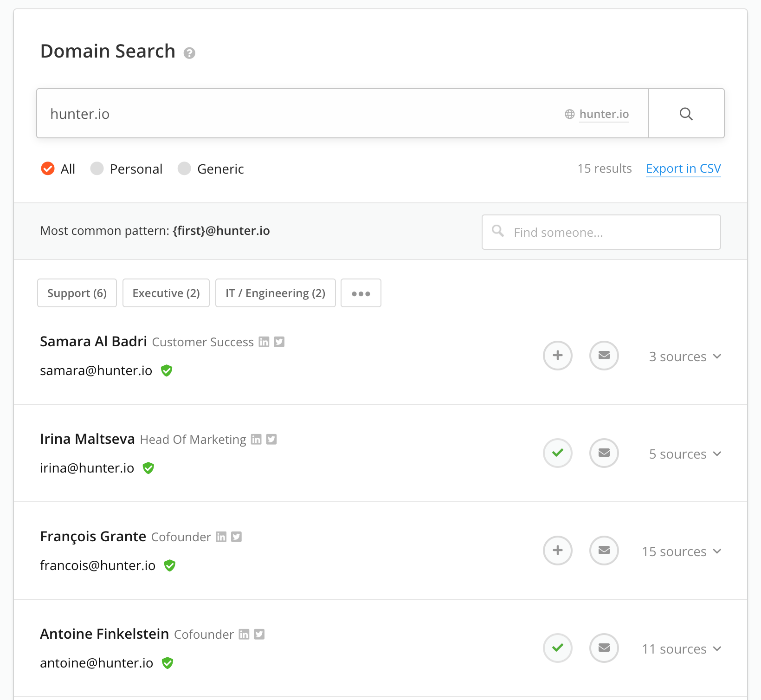Email Irina Maltseva via envelope icon
Screen dimensions: 761x700
click(604, 453)
